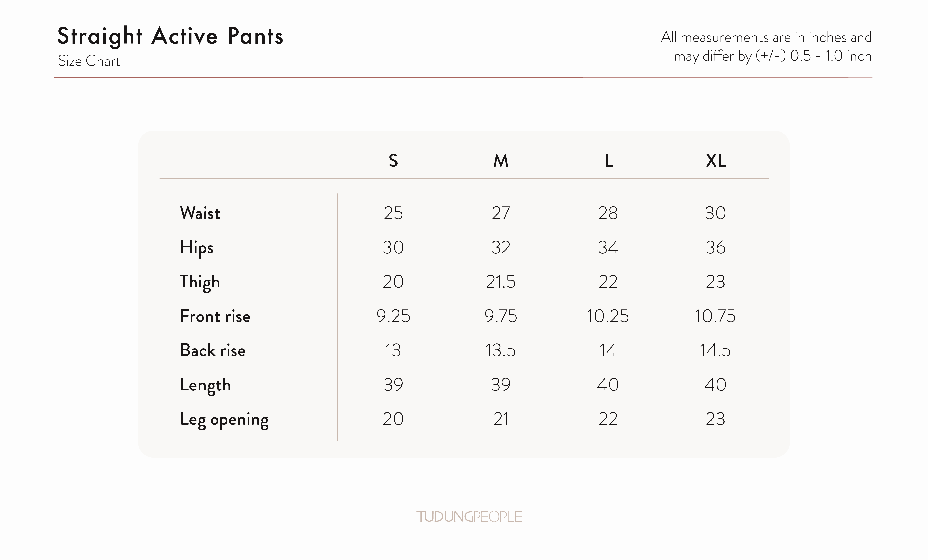Click the Front rise row label
This screenshot has height=560, width=928.
[x=215, y=316]
